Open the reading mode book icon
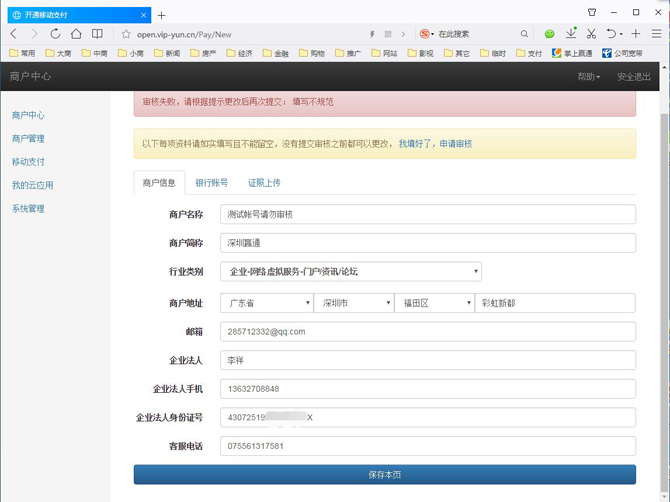 coord(97,34)
